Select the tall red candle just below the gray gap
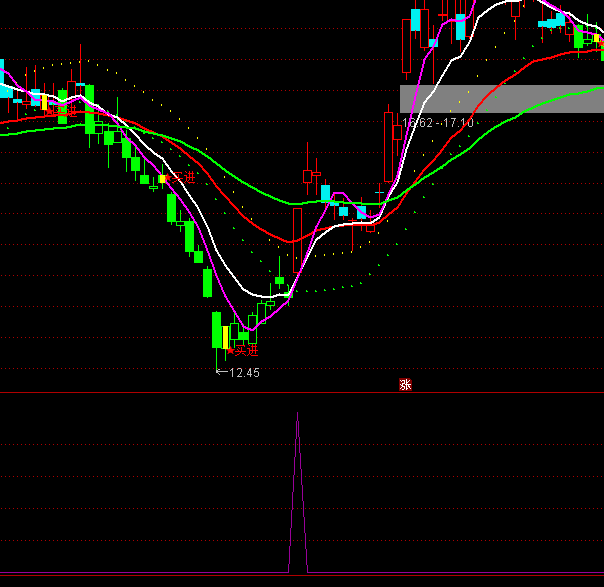This screenshot has width=604, height=587. pos(389,150)
